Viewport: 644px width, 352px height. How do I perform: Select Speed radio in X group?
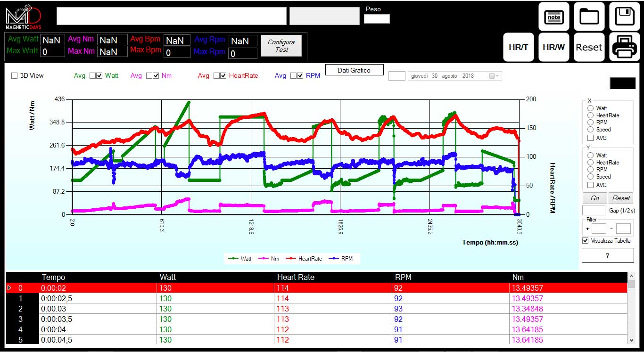(x=591, y=130)
